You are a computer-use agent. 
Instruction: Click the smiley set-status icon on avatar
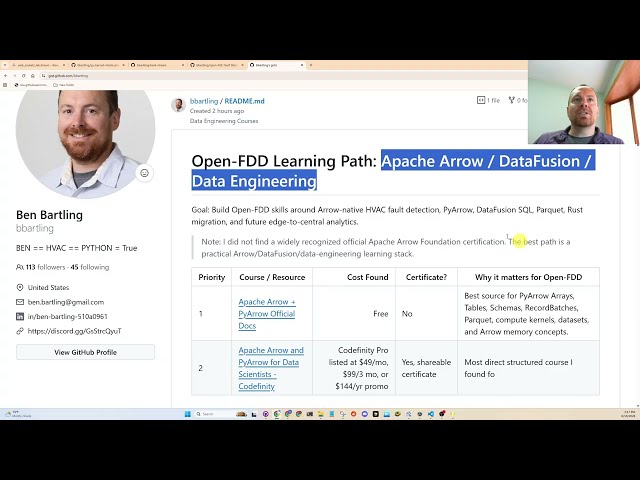click(144, 173)
